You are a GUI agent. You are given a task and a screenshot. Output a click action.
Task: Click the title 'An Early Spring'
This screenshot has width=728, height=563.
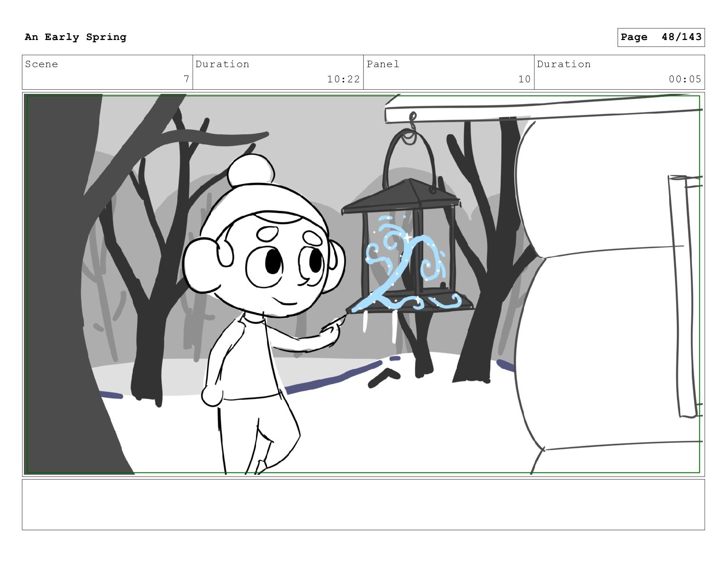coord(75,37)
